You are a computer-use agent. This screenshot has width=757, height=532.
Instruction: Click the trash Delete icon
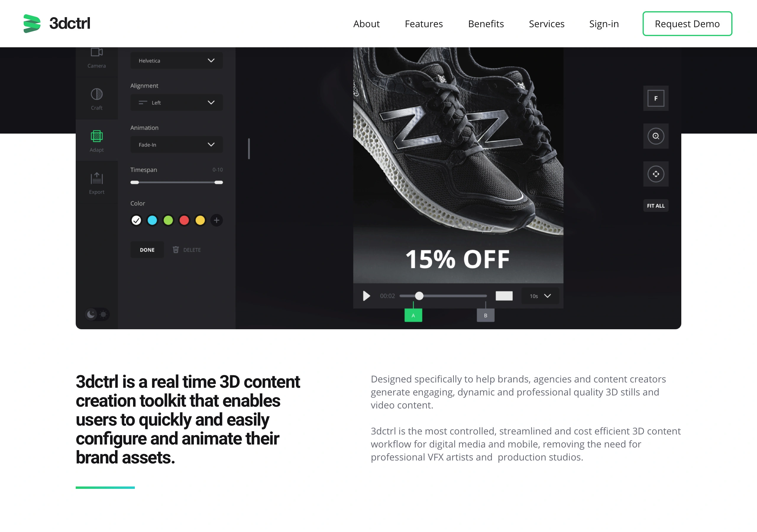pos(176,250)
